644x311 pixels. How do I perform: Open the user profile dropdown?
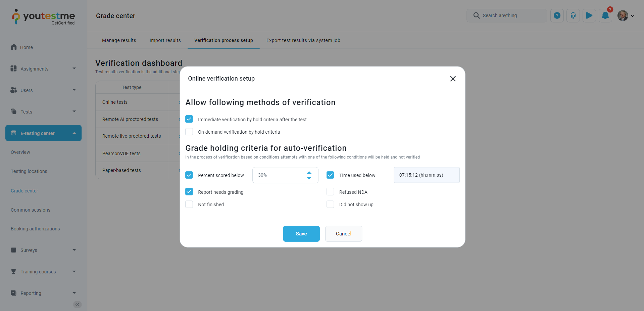(x=626, y=16)
